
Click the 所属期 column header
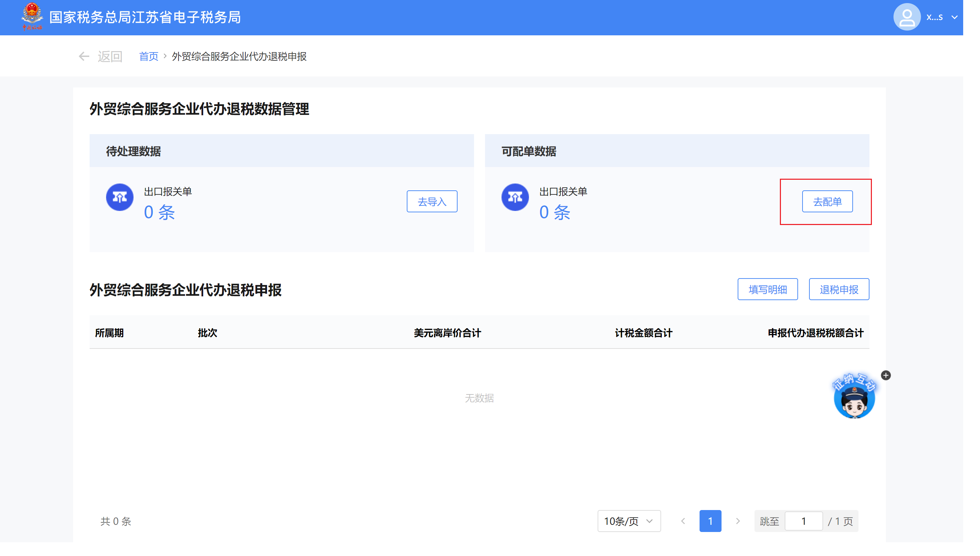coord(109,333)
